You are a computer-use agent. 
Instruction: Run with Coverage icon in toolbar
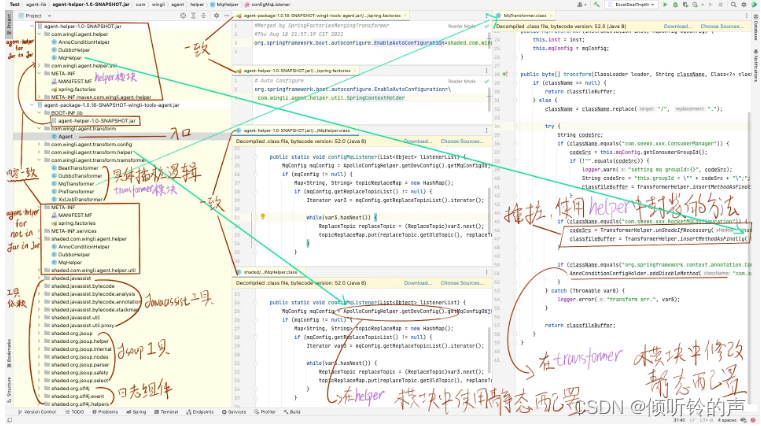click(x=685, y=4)
